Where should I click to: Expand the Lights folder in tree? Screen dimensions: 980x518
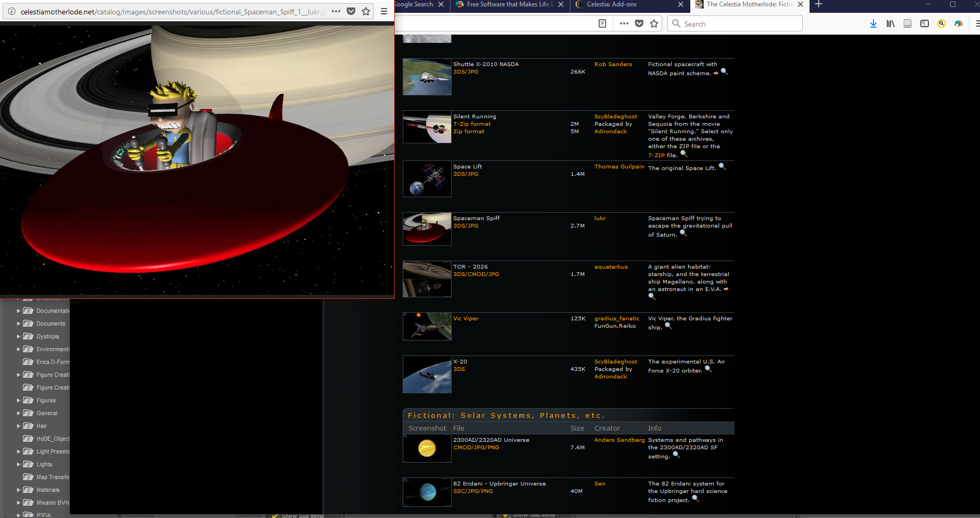[x=19, y=464]
